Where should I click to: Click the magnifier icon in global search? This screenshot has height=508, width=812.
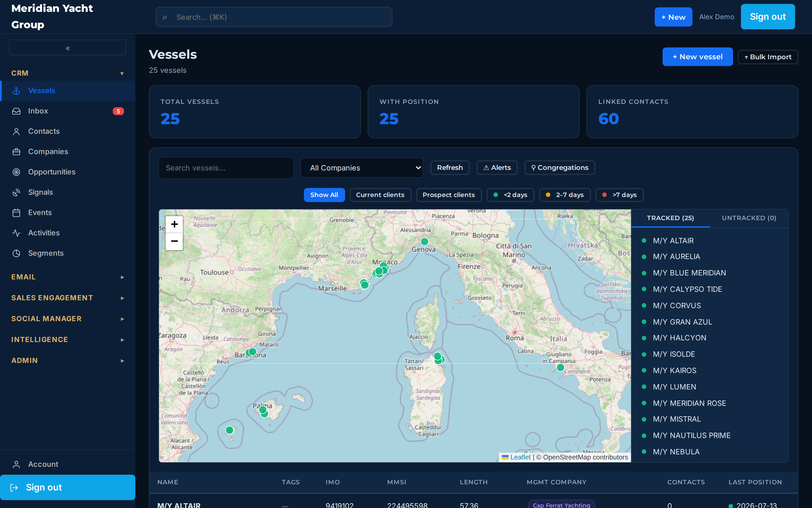164,17
